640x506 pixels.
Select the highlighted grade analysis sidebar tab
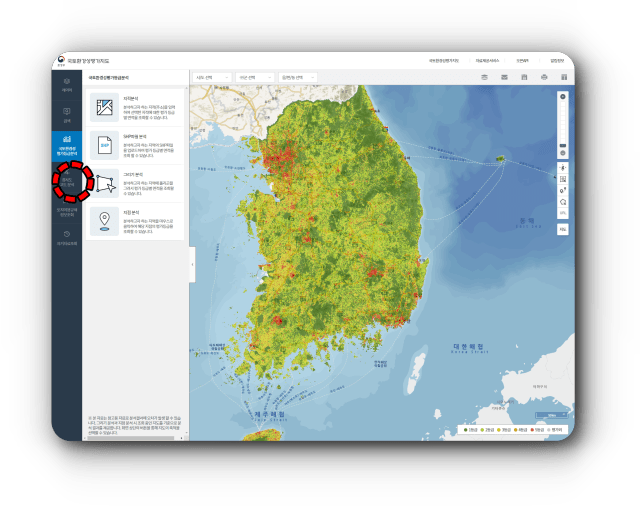coord(67,146)
